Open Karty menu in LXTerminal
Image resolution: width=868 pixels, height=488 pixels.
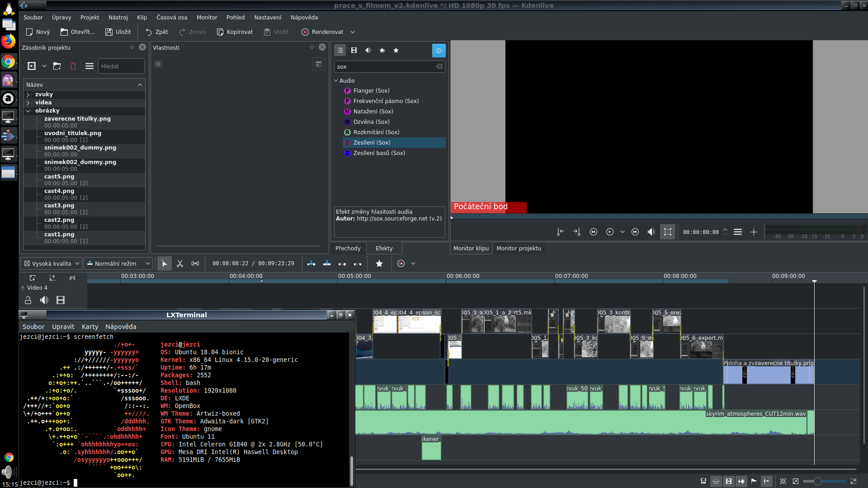click(90, 327)
